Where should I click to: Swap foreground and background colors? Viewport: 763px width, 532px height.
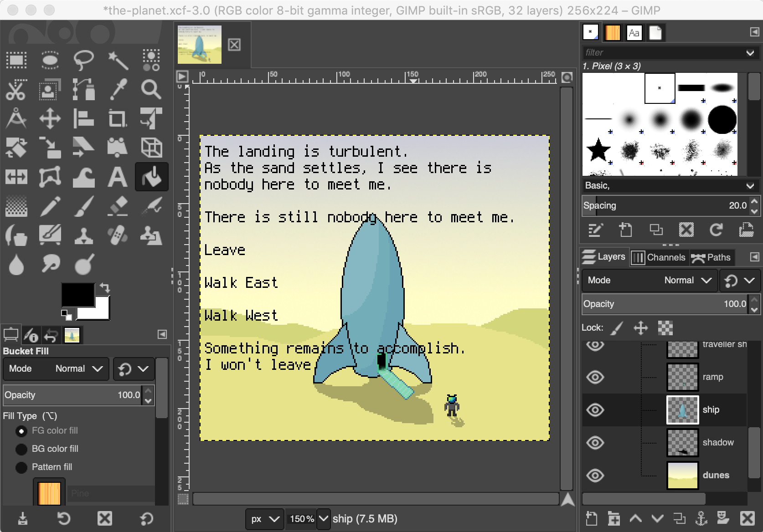(x=105, y=288)
